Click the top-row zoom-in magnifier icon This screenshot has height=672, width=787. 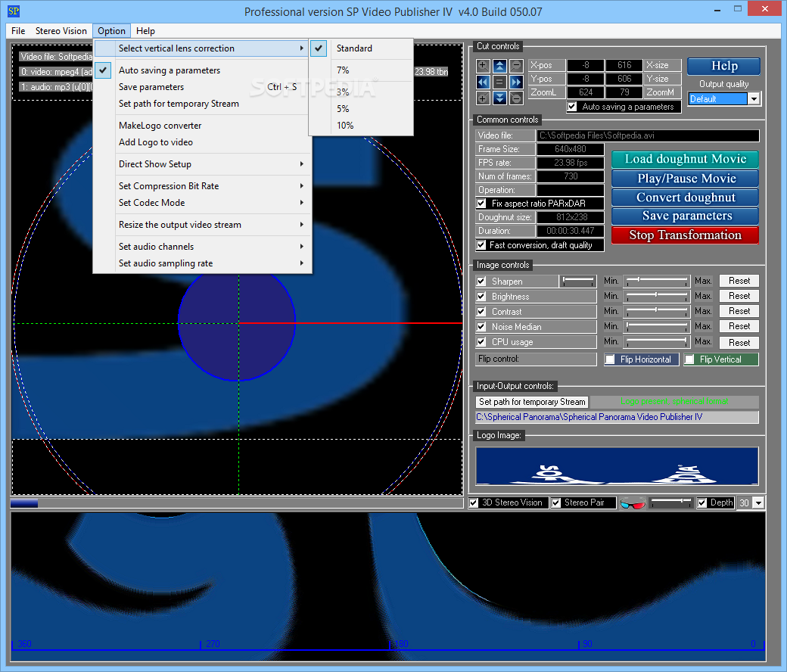pos(482,66)
